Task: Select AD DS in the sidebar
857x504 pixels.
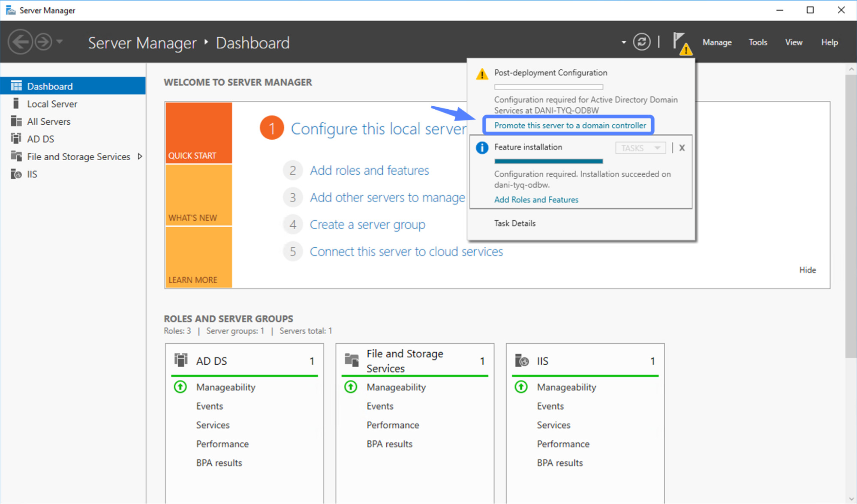Action: (41, 139)
